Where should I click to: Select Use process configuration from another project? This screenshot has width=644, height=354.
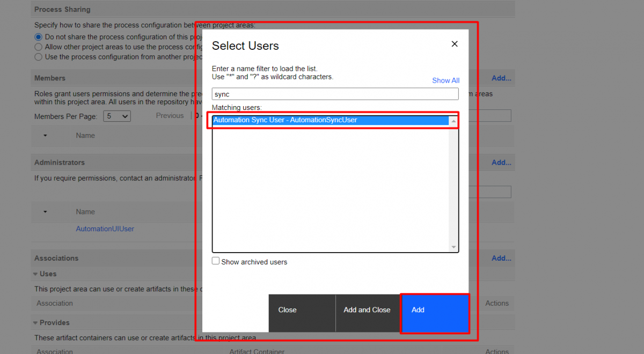click(38, 57)
